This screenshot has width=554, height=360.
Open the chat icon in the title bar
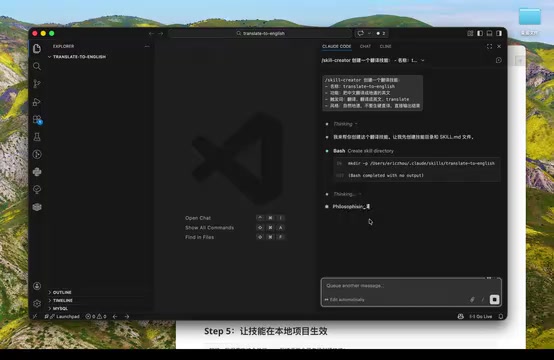(x=360, y=34)
